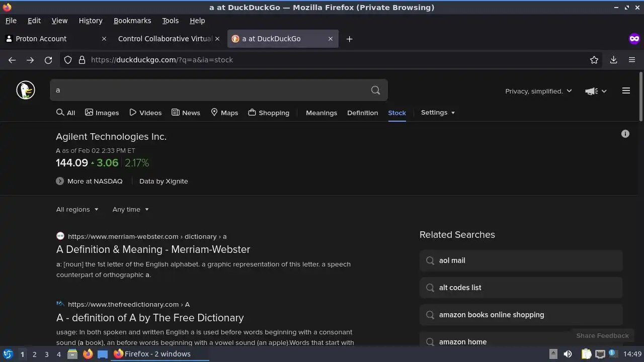Open the Firefox application hamburger menu
Screen dimensions: 644x362
tap(632, 60)
